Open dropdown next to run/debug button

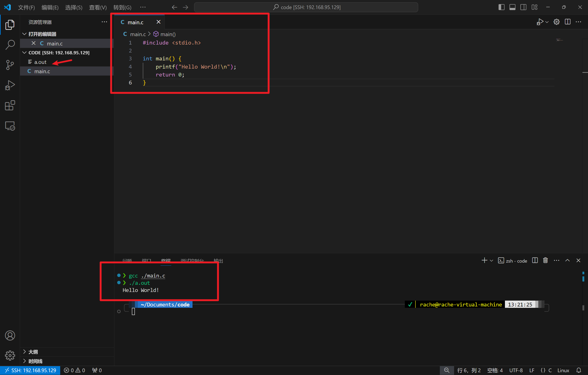[x=547, y=22]
